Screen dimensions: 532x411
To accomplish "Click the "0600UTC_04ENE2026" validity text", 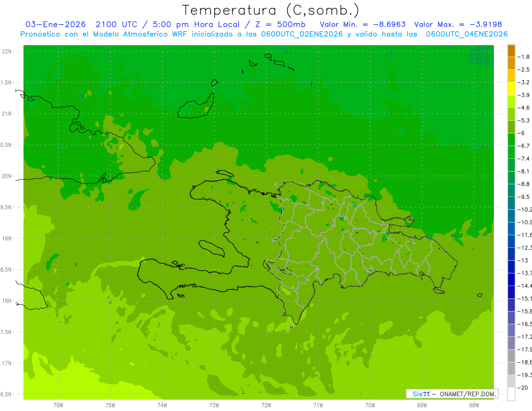I will 467,34.
